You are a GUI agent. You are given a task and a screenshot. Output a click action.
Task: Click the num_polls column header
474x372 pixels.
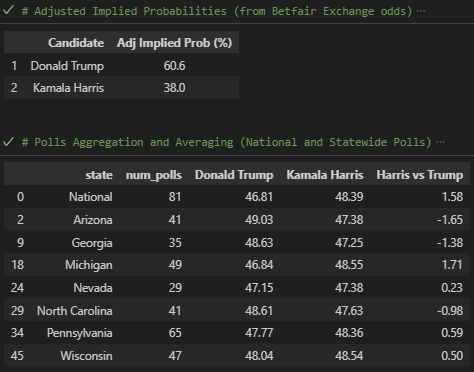coord(154,175)
